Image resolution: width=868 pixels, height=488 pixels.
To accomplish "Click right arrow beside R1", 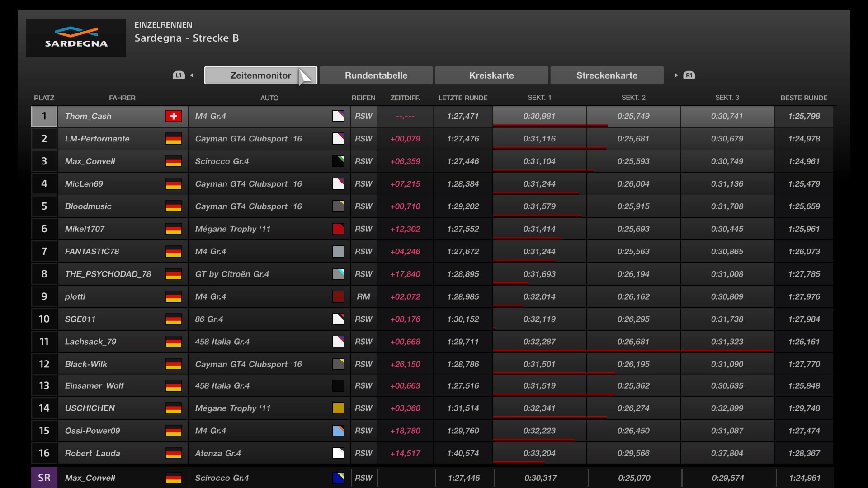I will tap(676, 75).
